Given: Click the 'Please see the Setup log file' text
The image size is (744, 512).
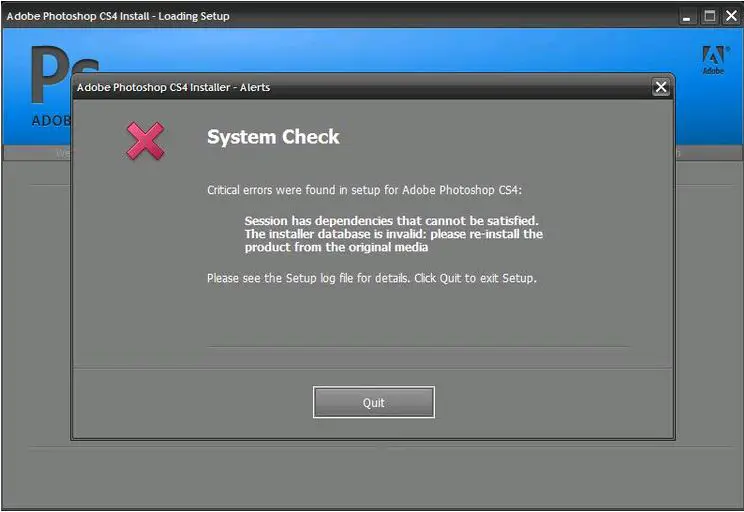Looking at the screenshot, I should coord(372,278).
